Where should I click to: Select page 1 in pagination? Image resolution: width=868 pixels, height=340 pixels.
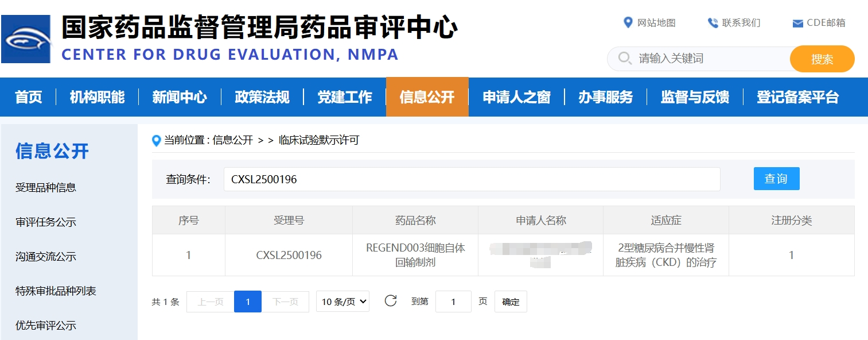(247, 302)
